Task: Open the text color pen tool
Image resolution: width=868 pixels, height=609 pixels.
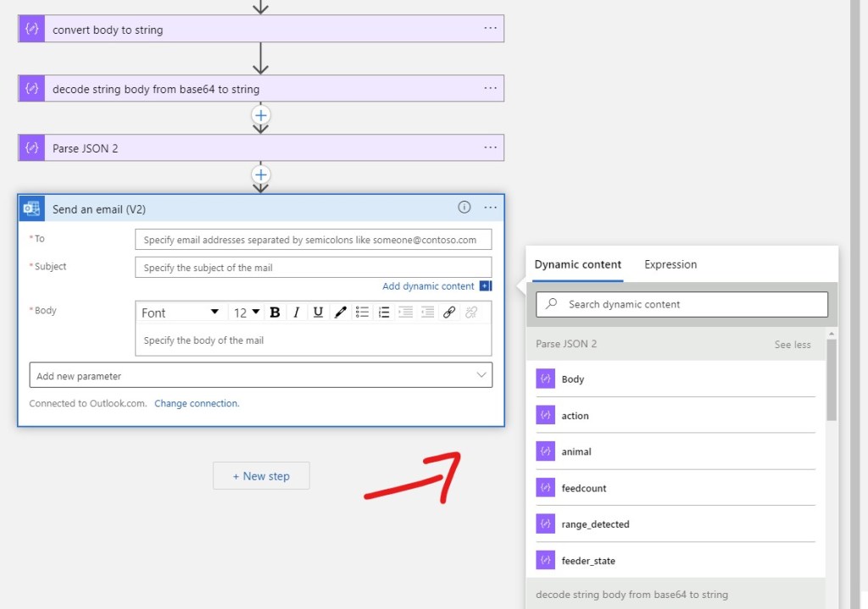Action: [341, 313]
